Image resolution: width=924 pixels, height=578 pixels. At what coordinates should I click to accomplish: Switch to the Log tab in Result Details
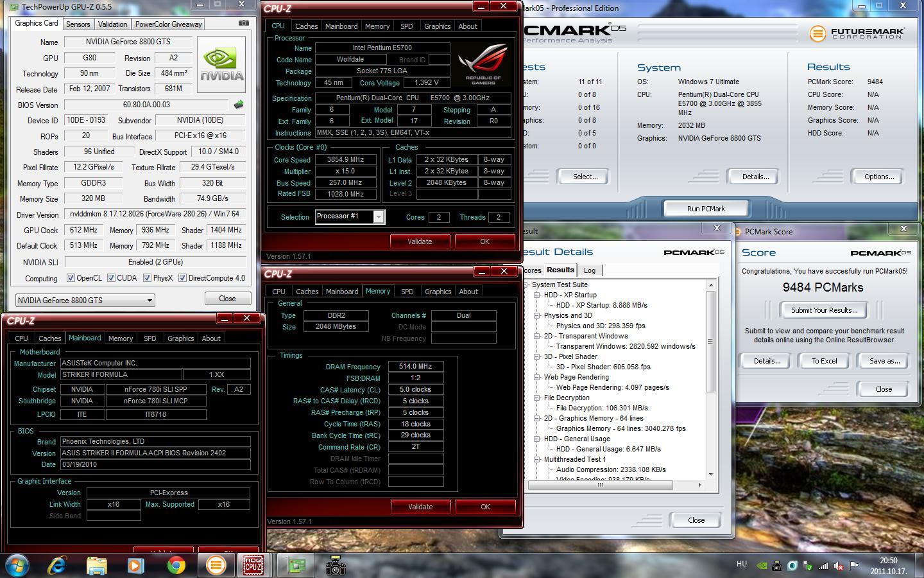(589, 270)
